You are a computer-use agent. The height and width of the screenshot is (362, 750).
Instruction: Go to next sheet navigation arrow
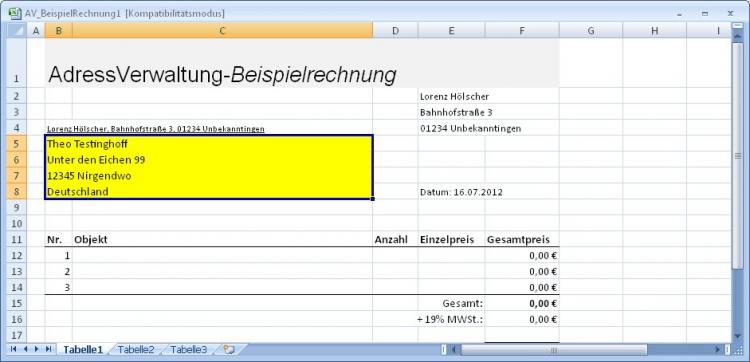coord(36,350)
